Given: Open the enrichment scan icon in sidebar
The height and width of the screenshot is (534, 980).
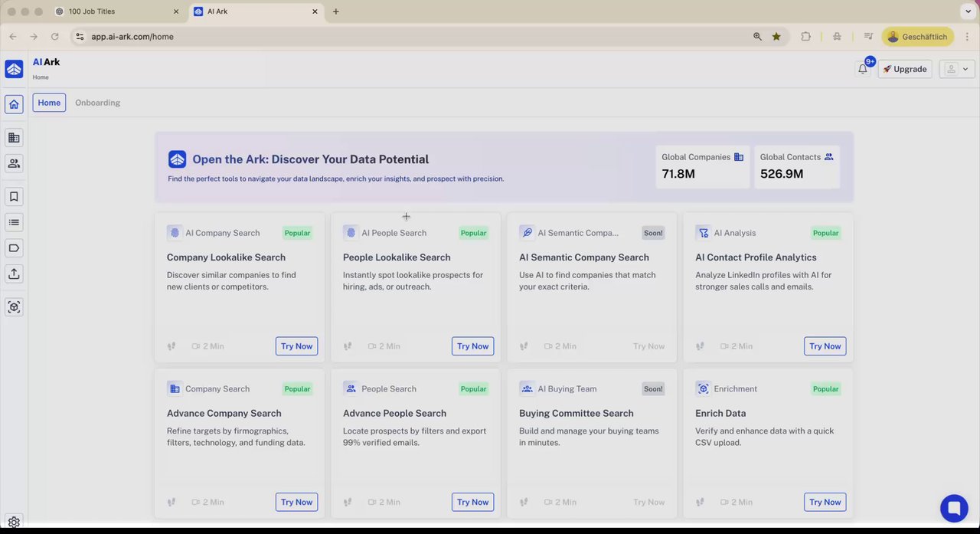Looking at the screenshot, I should [14, 307].
